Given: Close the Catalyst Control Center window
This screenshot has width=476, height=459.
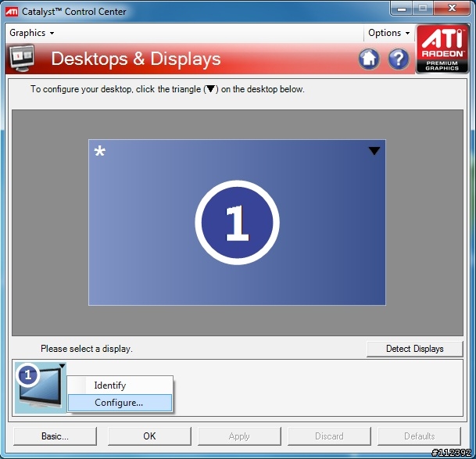Looking at the screenshot, I should [x=452, y=8].
